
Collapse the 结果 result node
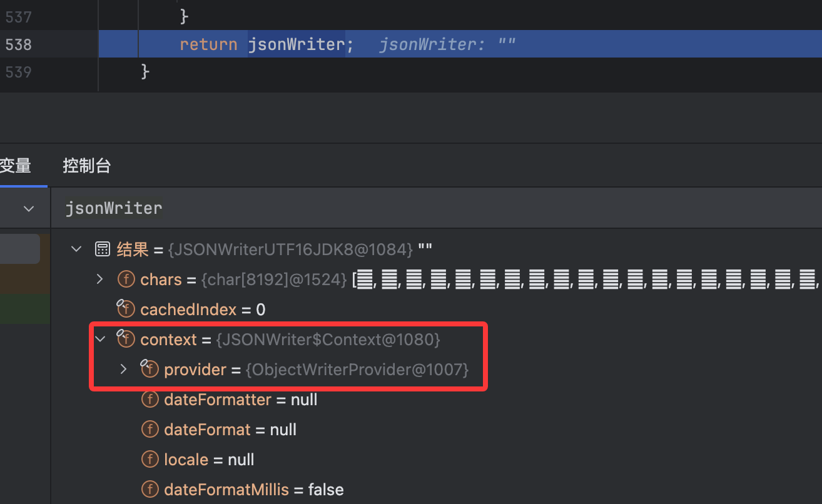pos(76,249)
